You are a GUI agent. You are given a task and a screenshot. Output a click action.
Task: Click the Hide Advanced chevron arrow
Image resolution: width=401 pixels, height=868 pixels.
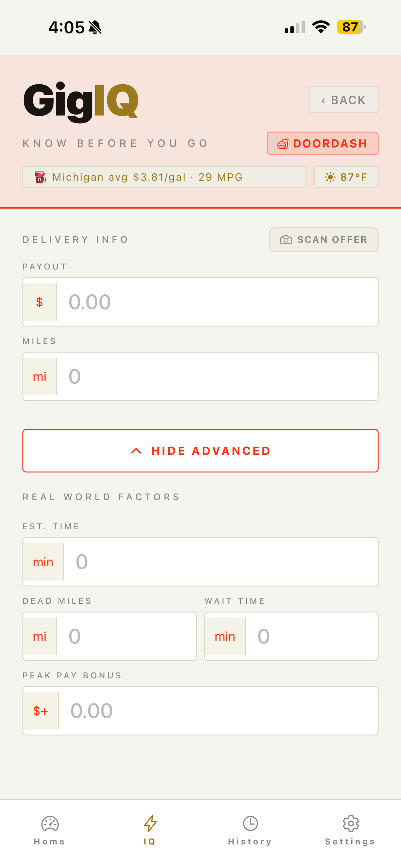tap(136, 451)
